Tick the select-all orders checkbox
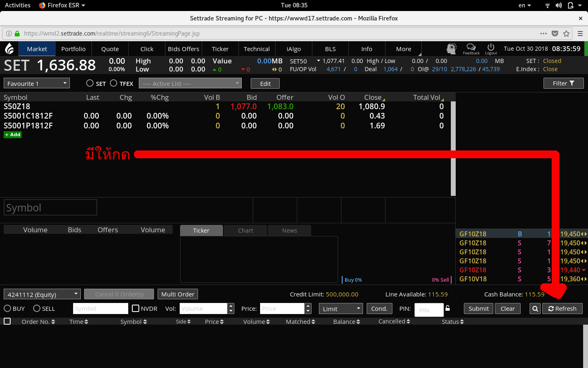This screenshot has width=588, height=368. point(7,321)
